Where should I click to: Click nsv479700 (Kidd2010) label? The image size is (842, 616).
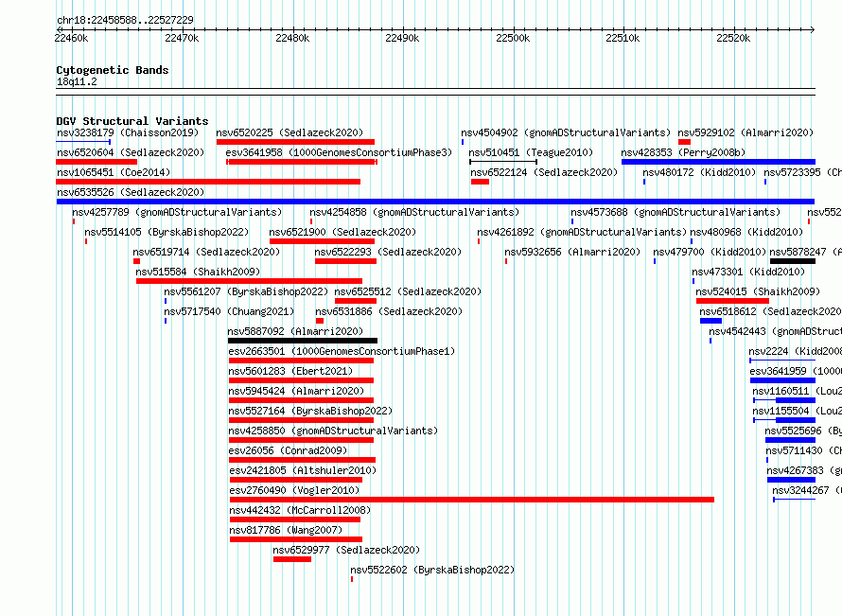click(x=710, y=252)
